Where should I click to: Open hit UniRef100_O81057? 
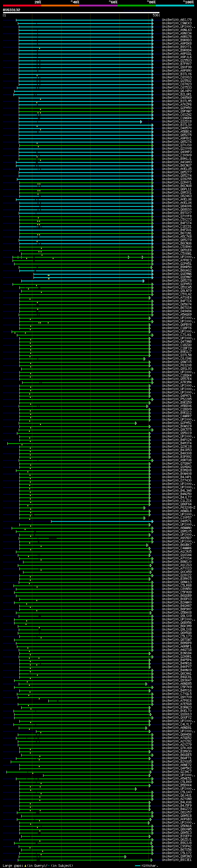pyautogui.click(x=176, y=812)
